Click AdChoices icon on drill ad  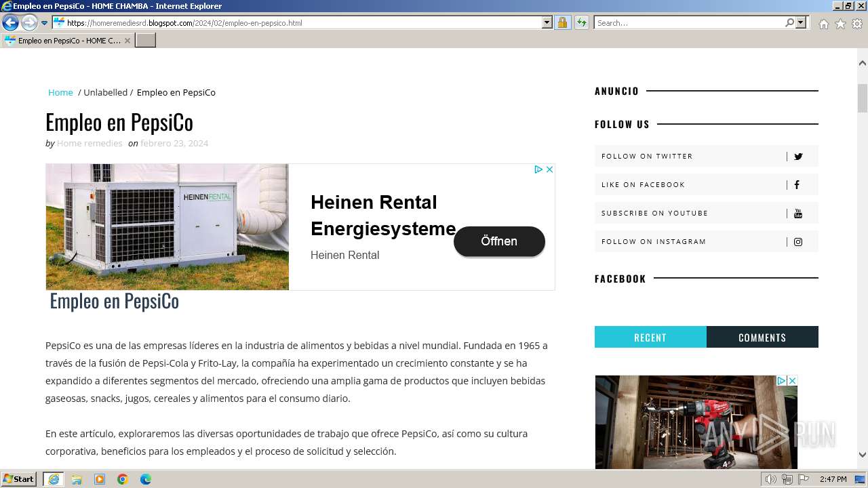(781, 381)
